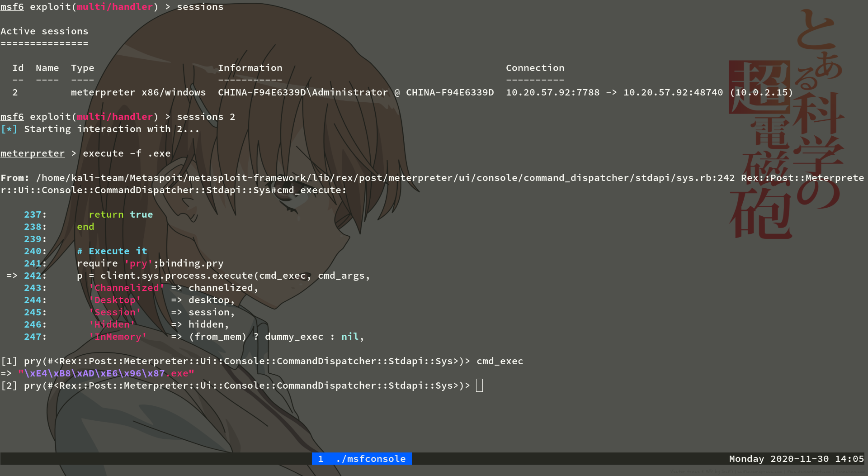Click the \xE4\xB8\xAD\xE6\x96\x87.exe output string
The height and width of the screenshot is (476, 868).
coord(106,373)
